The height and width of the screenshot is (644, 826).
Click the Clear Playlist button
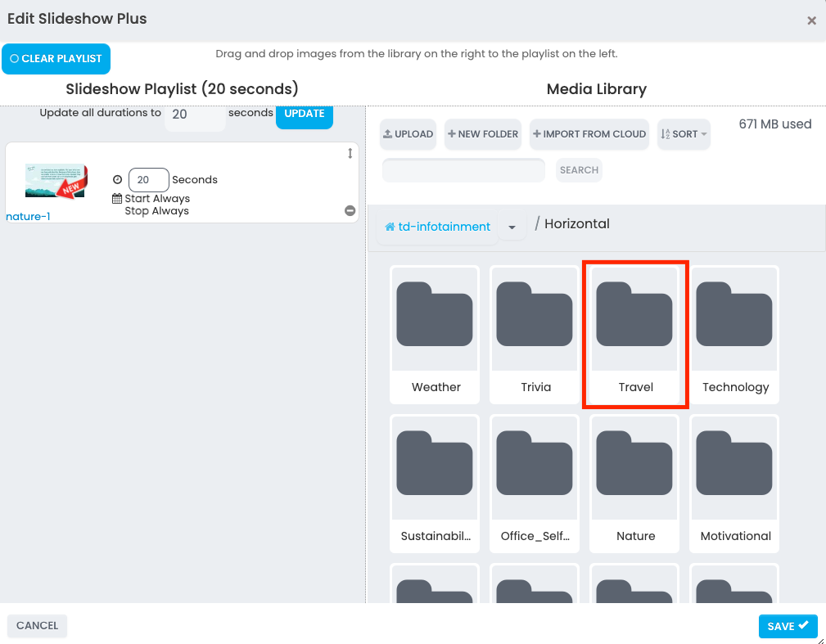pyautogui.click(x=56, y=58)
